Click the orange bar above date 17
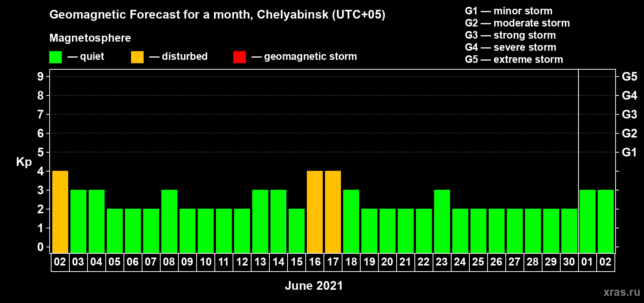This screenshot has width=644, height=303. (333, 212)
